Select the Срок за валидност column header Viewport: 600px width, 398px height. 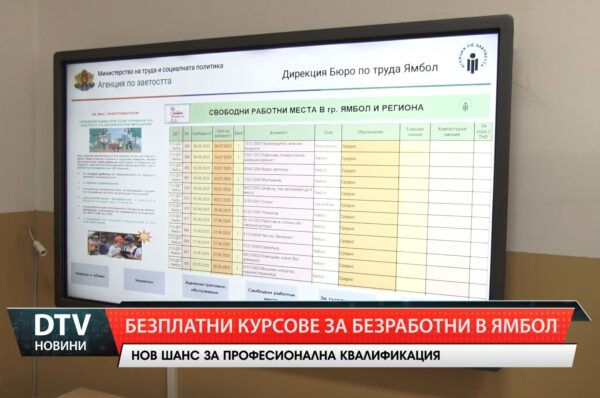(x=223, y=133)
